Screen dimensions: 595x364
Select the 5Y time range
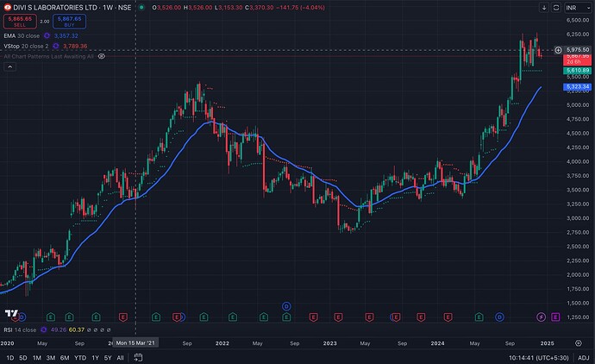click(108, 358)
